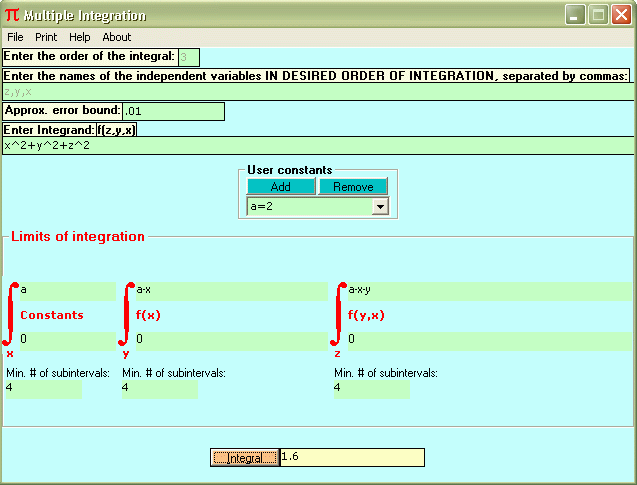Click the min subintervals field for x
Image resolution: width=637 pixels, height=485 pixels.
pyautogui.click(x=43, y=389)
